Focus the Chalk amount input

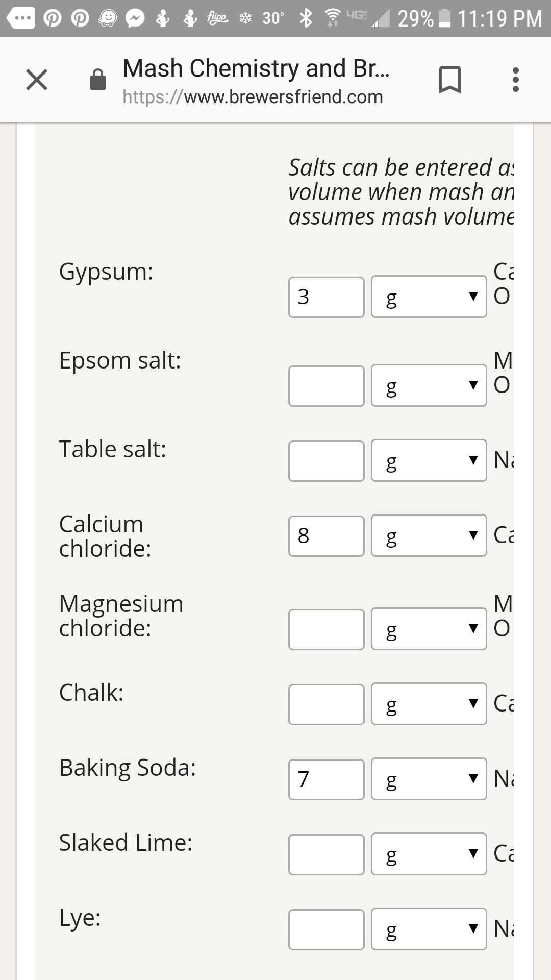point(327,704)
